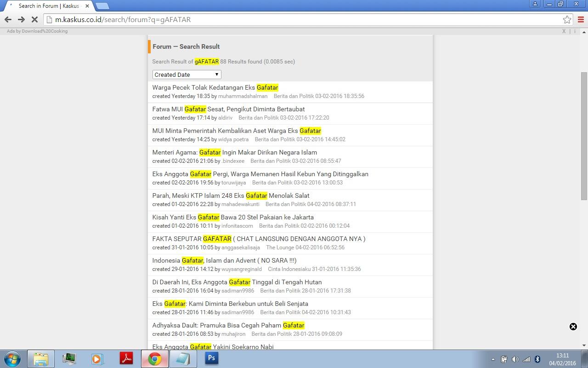Screen dimensions: 588x368
Task: Open the Chrome user profile button
Action: (x=535, y=4)
